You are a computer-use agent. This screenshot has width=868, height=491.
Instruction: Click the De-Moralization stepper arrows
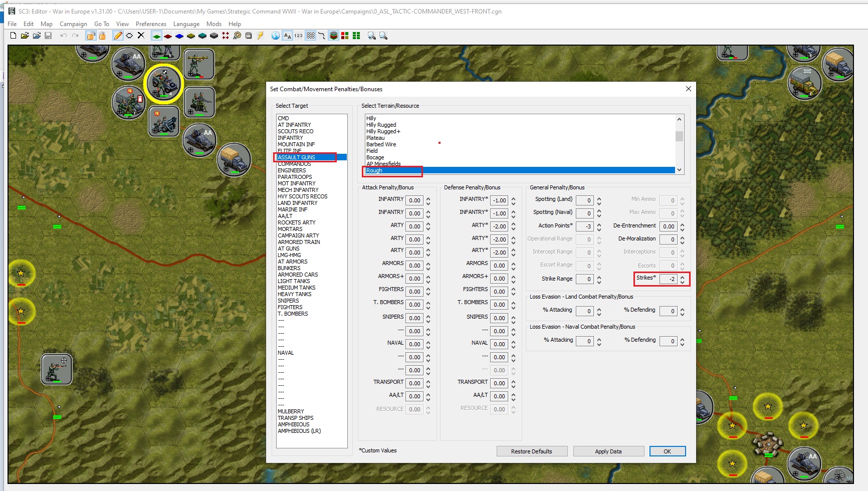[682, 239]
